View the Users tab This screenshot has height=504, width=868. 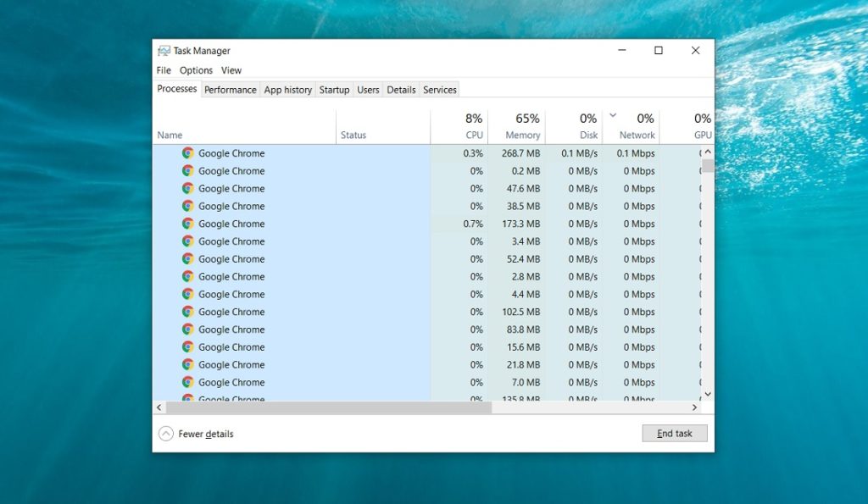368,89
